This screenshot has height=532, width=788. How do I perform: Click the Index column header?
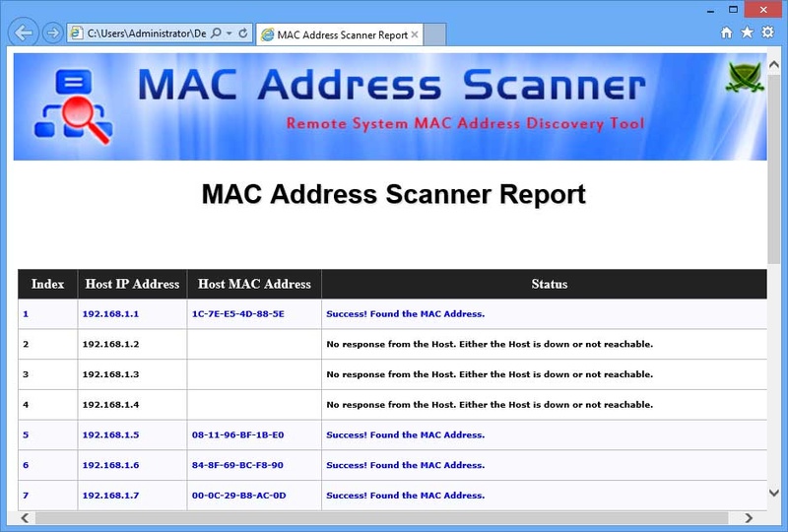coord(47,284)
